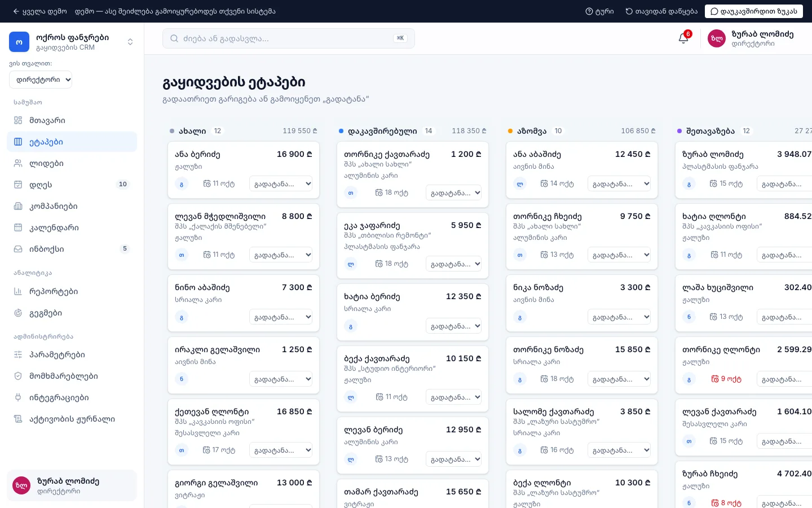The width and height of the screenshot is (812, 508).
Task: Click deal name ნინო აბაშიძე
Action: (x=202, y=287)
